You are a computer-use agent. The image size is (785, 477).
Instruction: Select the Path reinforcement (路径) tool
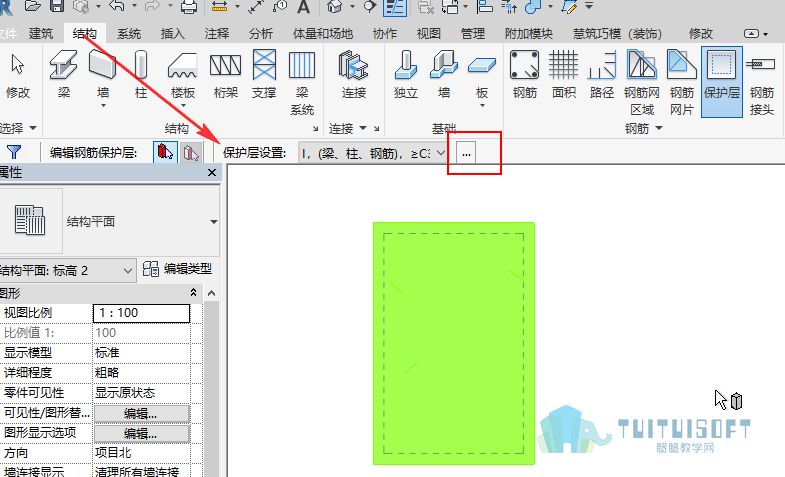click(602, 75)
